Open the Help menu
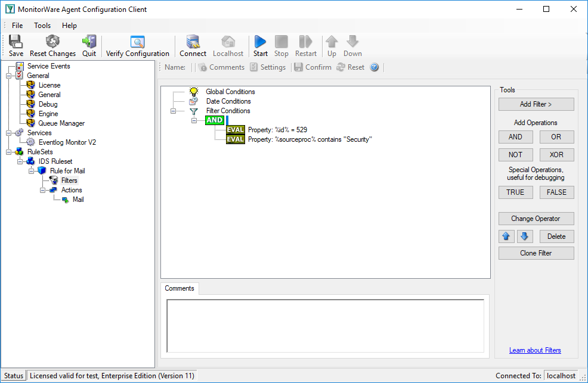 pos(69,26)
